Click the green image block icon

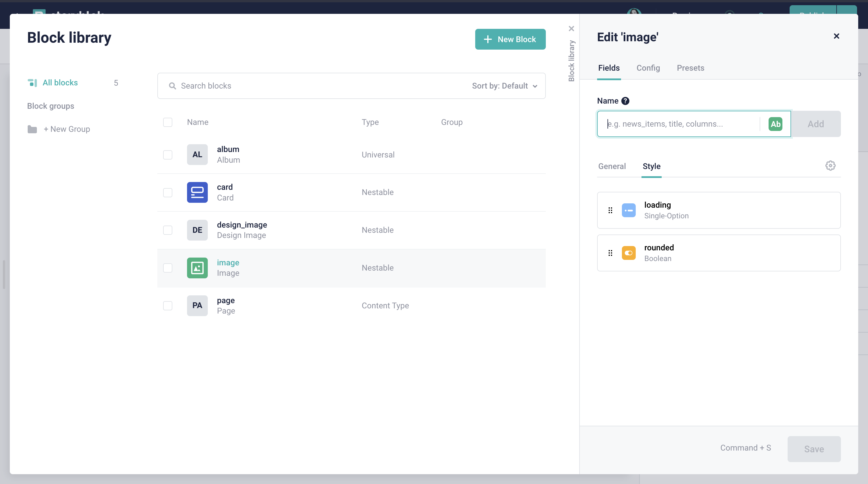point(197,268)
